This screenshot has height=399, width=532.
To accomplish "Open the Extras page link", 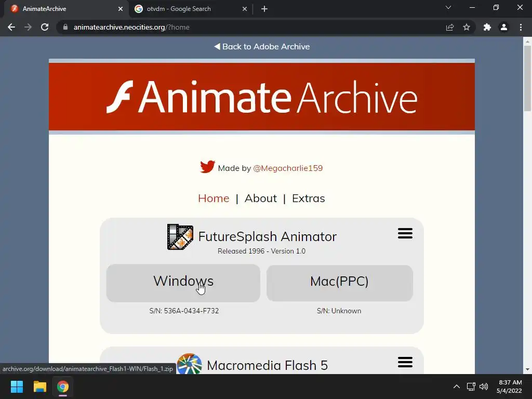I will point(309,198).
